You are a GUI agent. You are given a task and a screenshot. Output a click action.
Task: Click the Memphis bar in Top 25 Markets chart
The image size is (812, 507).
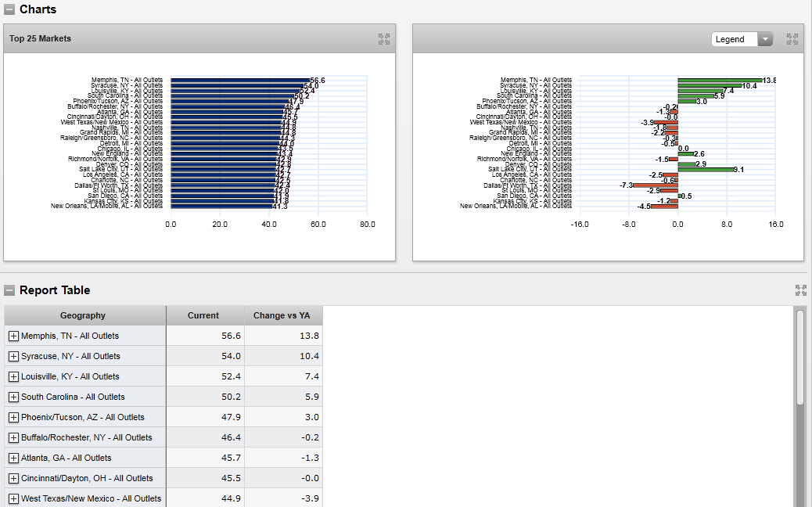point(239,80)
